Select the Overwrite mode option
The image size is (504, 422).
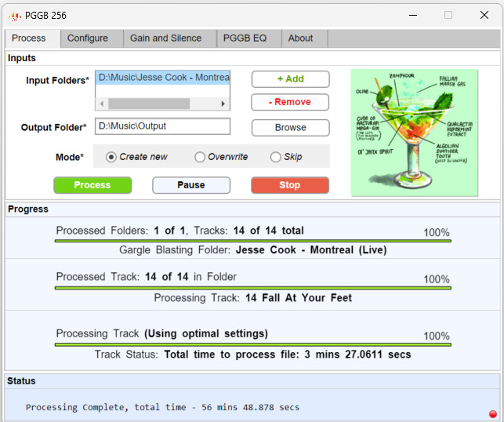point(200,157)
